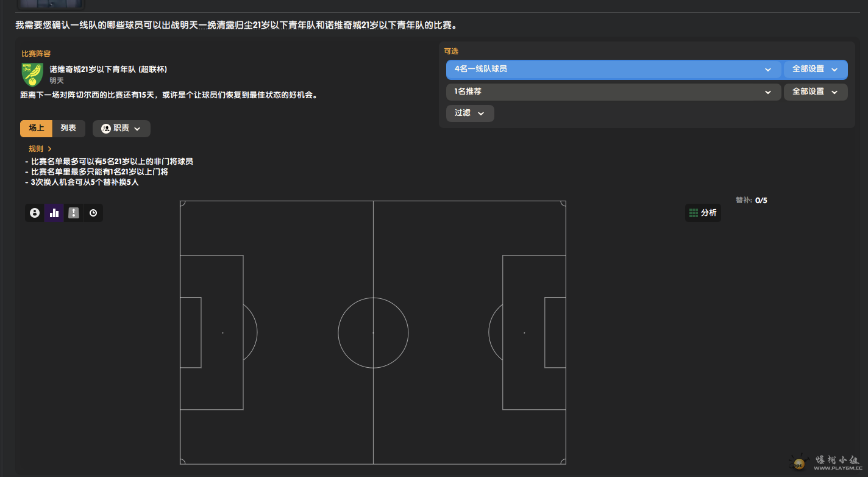Click the 诺维奇城21岁以下青年队 team name

click(x=108, y=70)
